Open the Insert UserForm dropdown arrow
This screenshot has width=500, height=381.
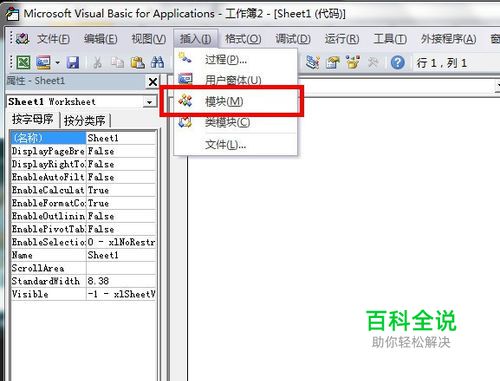[57, 62]
